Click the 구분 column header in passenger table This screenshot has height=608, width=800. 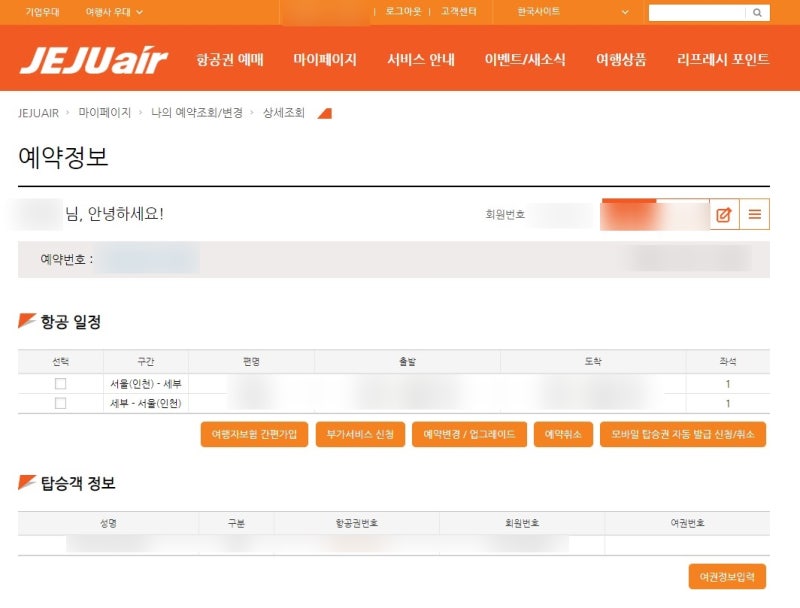[236, 523]
